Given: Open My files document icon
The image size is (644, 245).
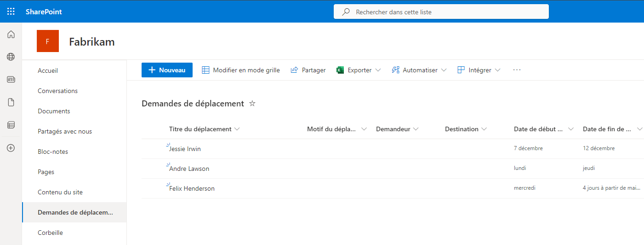Looking at the screenshot, I should pos(11,102).
